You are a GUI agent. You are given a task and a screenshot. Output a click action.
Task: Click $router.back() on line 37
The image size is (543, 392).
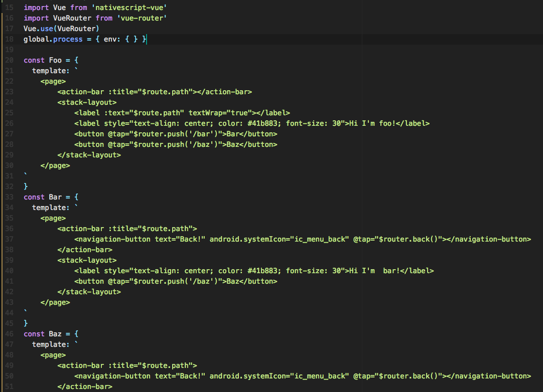tap(409, 240)
